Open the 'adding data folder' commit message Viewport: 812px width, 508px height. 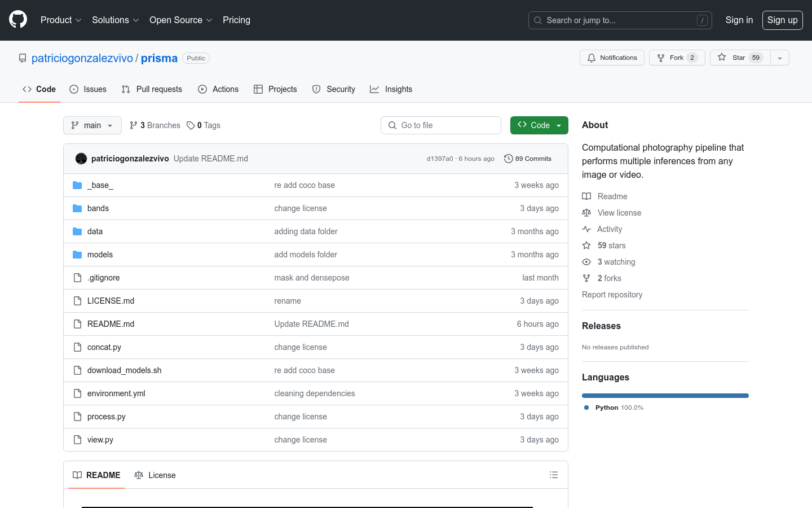point(306,231)
